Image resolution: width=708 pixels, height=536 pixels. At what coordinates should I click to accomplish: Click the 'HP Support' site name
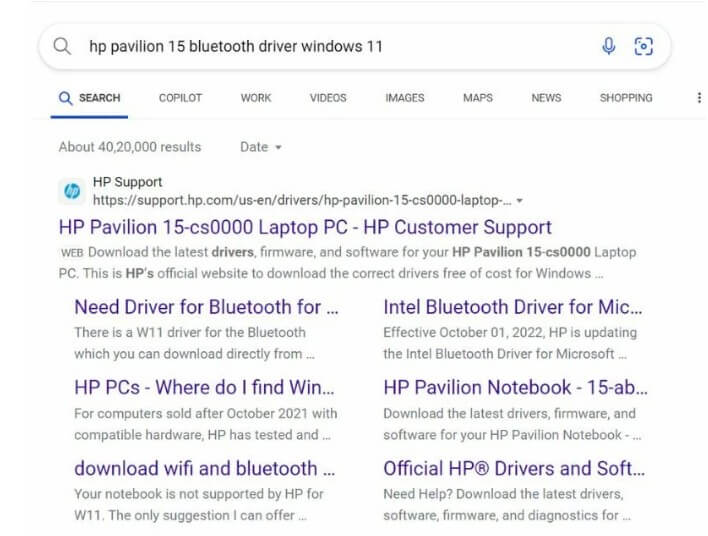(127, 182)
